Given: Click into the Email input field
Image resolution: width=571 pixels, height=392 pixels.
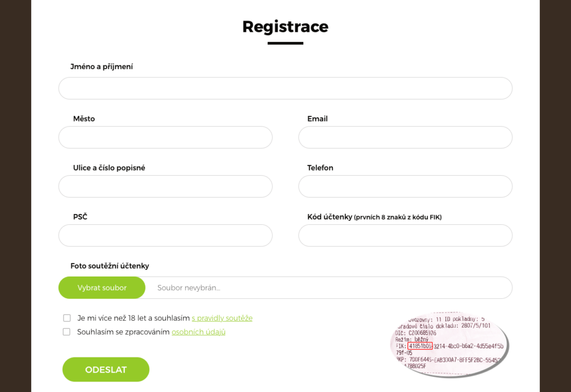Looking at the screenshot, I should click(x=405, y=137).
